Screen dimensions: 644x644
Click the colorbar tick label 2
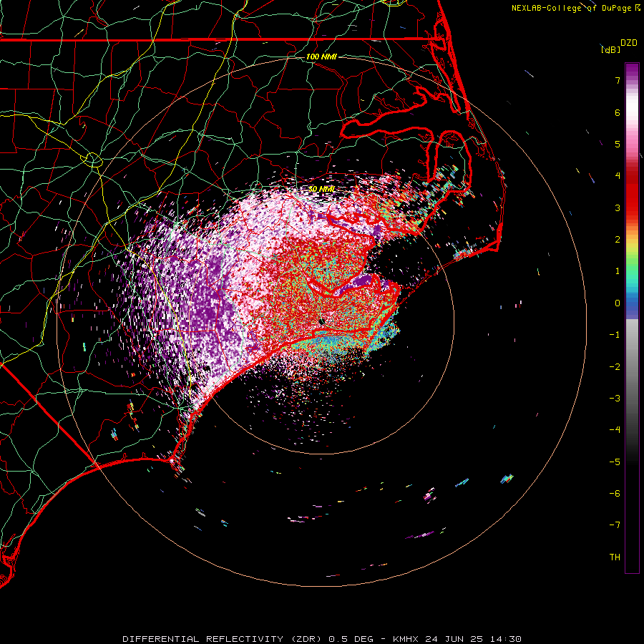tap(618, 240)
